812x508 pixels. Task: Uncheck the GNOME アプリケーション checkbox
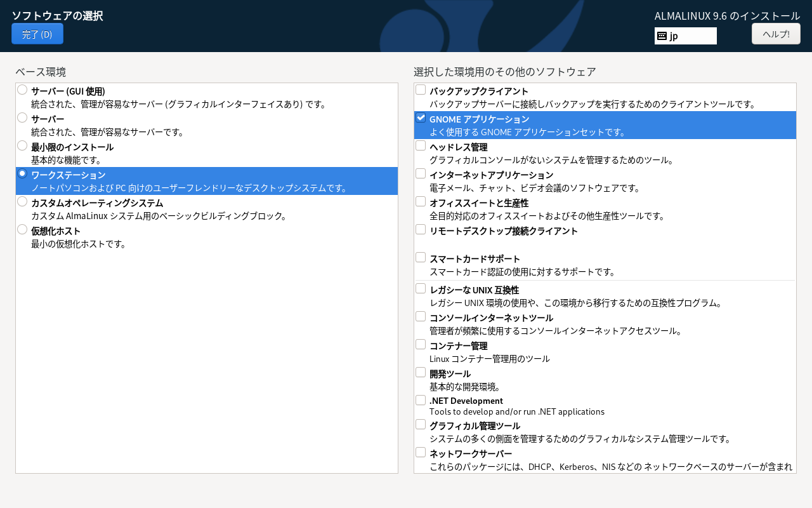pyautogui.click(x=421, y=117)
